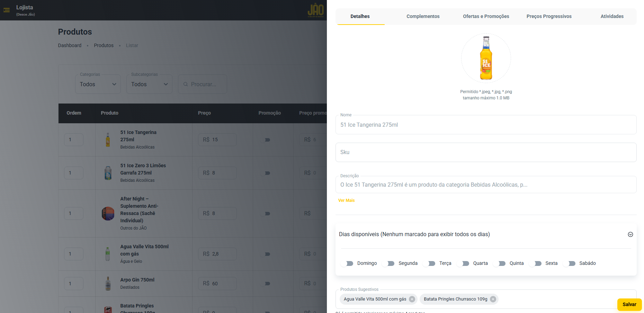
Task: Open the Subcategorias dropdown
Action: (149, 84)
